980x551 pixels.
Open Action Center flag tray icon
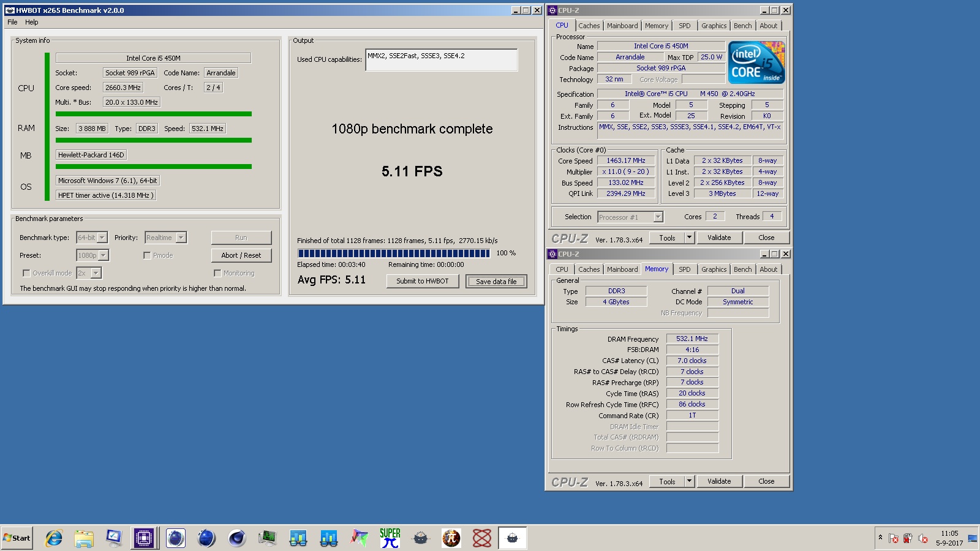coord(894,539)
